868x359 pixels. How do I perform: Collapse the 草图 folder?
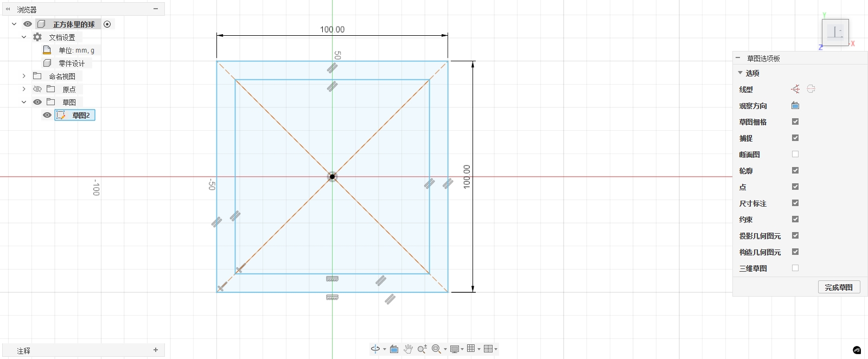24,102
